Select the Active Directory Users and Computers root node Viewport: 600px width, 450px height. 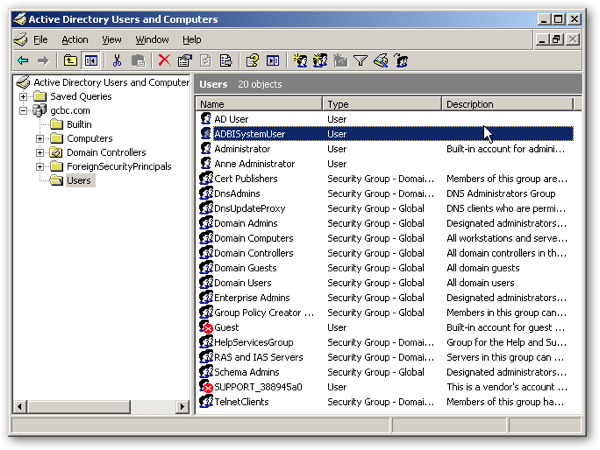(x=111, y=82)
